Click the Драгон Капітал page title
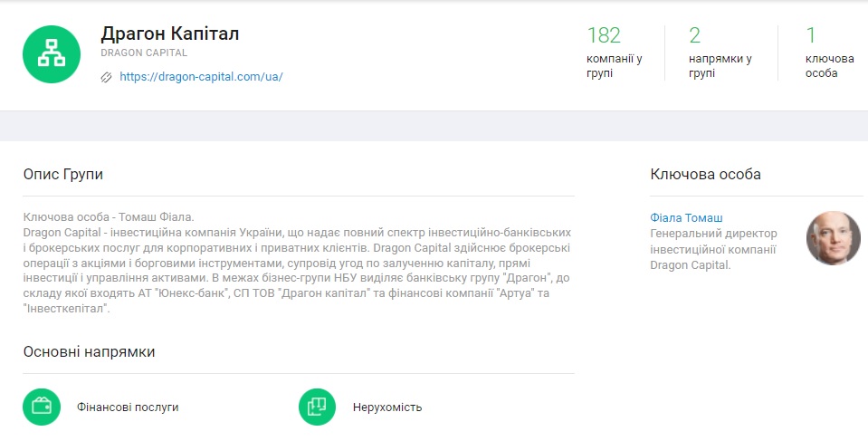This screenshot has height=441, width=868. click(x=170, y=34)
